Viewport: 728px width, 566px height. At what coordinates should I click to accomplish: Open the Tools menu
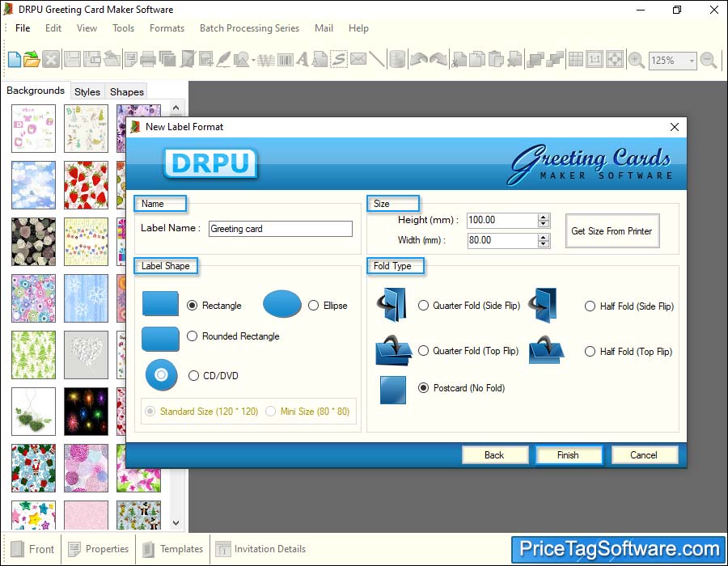click(123, 28)
